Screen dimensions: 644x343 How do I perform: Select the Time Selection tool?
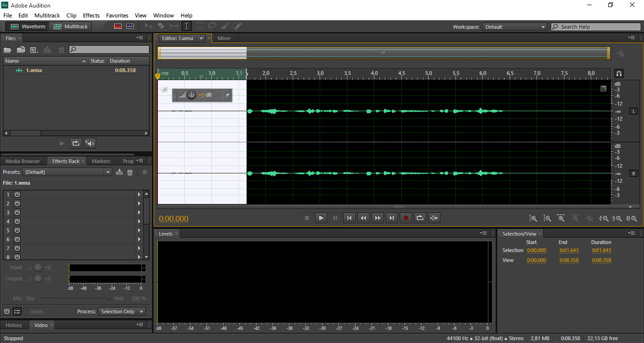pyautogui.click(x=186, y=26)
